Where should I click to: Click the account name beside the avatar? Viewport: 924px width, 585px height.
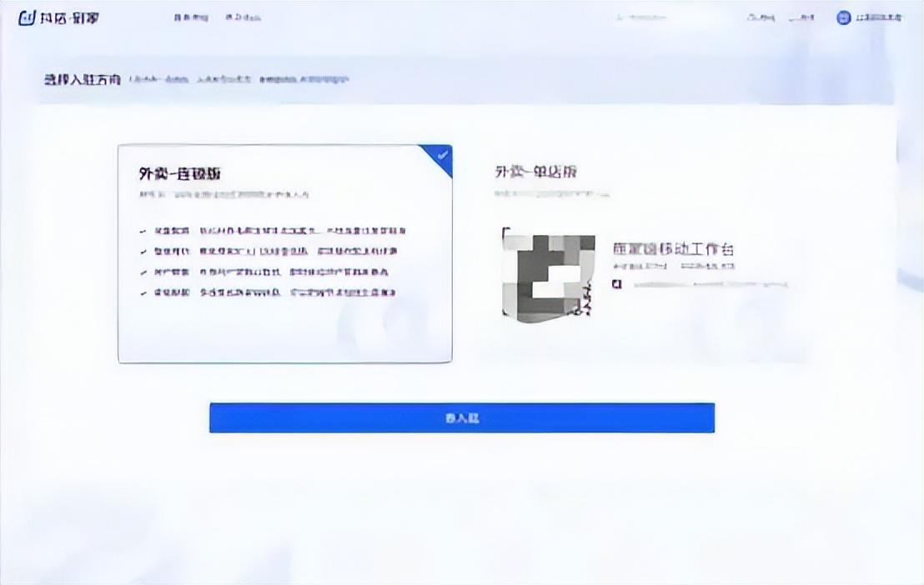coord(879,17)
